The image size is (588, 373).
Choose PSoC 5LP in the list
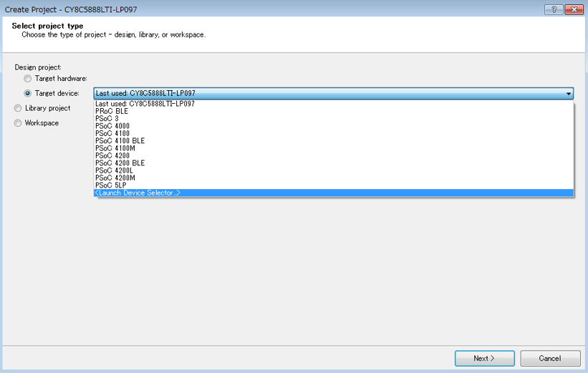tap(333, 185)
